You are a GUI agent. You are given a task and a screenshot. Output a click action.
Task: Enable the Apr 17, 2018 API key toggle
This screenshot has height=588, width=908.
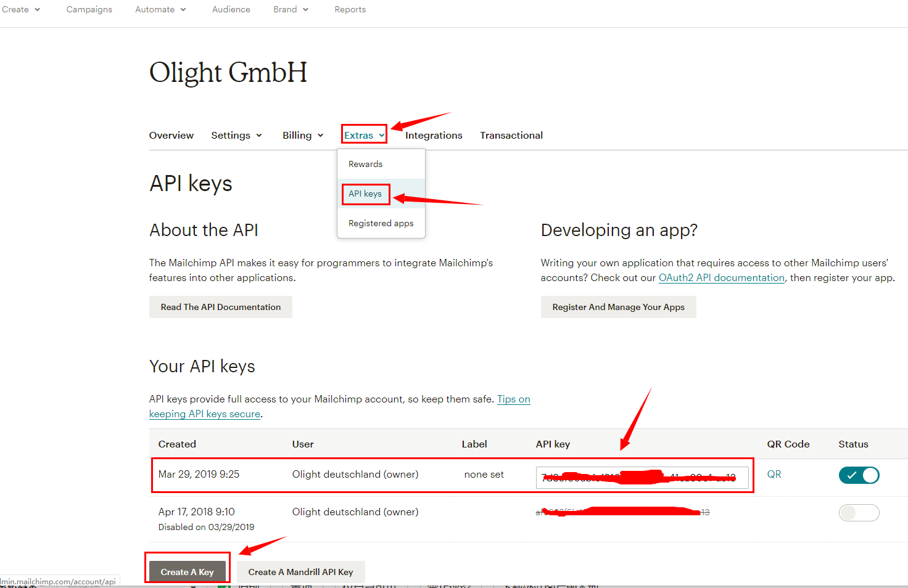pos(859,513)
